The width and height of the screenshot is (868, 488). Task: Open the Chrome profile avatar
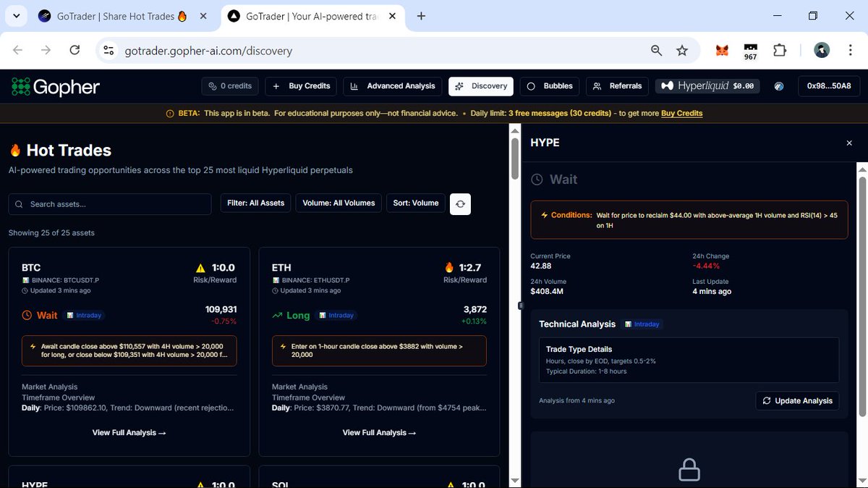point(821,50)
